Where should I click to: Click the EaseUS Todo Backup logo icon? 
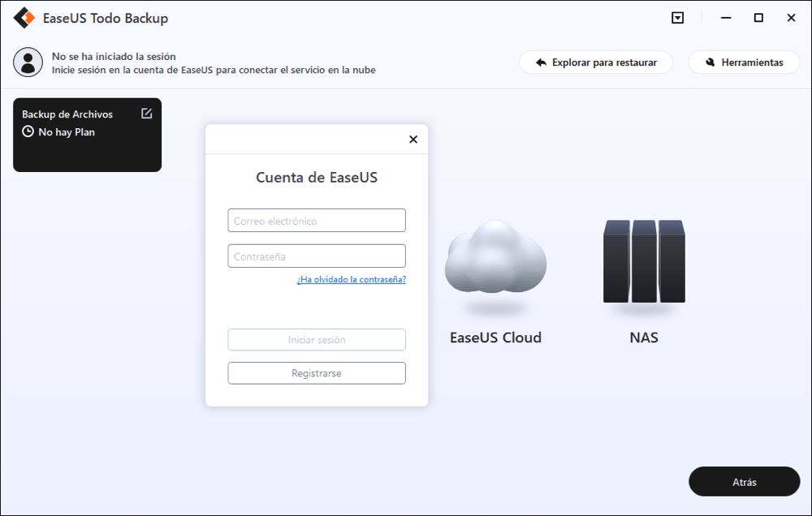click(24, 18)
